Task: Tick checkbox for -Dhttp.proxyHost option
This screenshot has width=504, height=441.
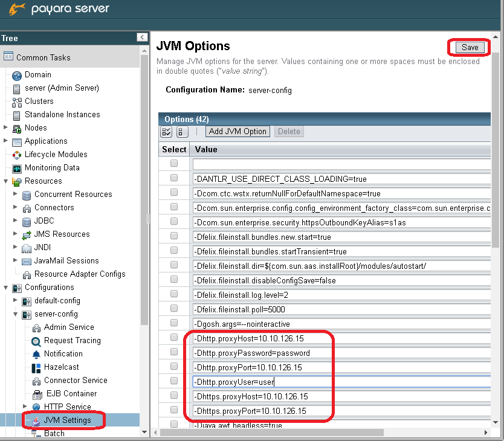Action: 174,337
